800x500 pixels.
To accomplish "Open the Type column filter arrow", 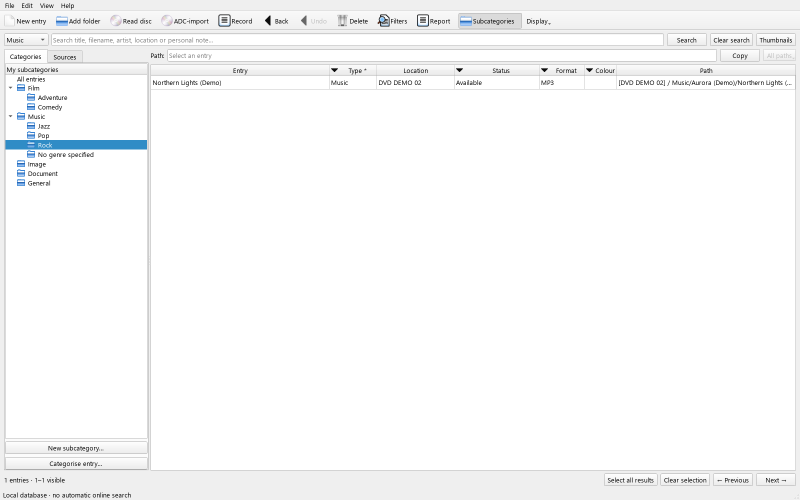I will (335, 70).
